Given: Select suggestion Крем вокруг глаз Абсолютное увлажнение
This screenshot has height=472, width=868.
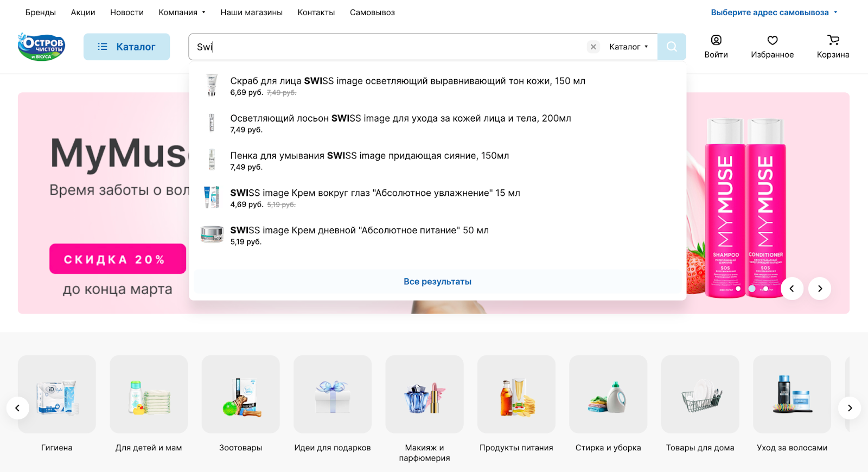Looking at the screenshot, I should [x=375, y=193].
